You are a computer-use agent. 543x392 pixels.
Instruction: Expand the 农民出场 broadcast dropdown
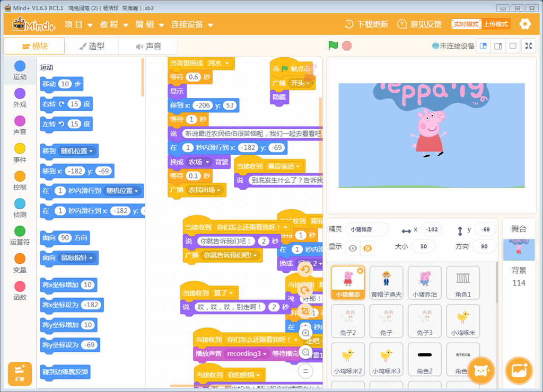coord(205,190)
